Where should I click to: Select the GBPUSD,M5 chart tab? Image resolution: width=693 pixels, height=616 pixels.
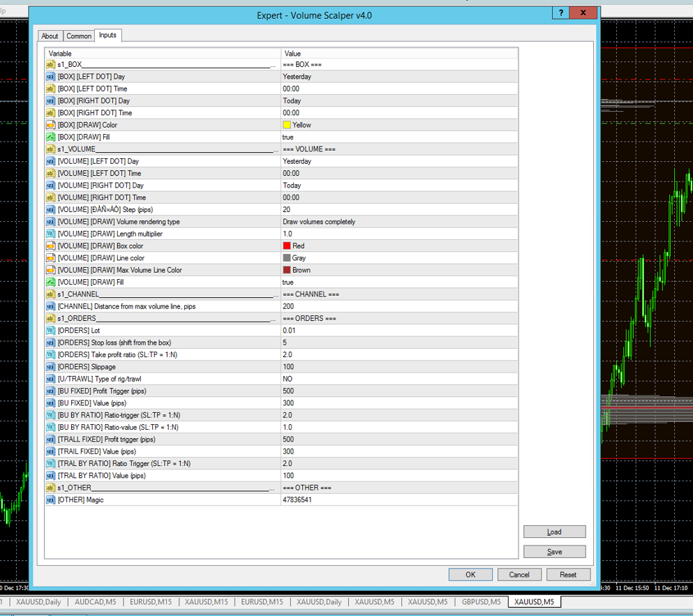(481, 602)
